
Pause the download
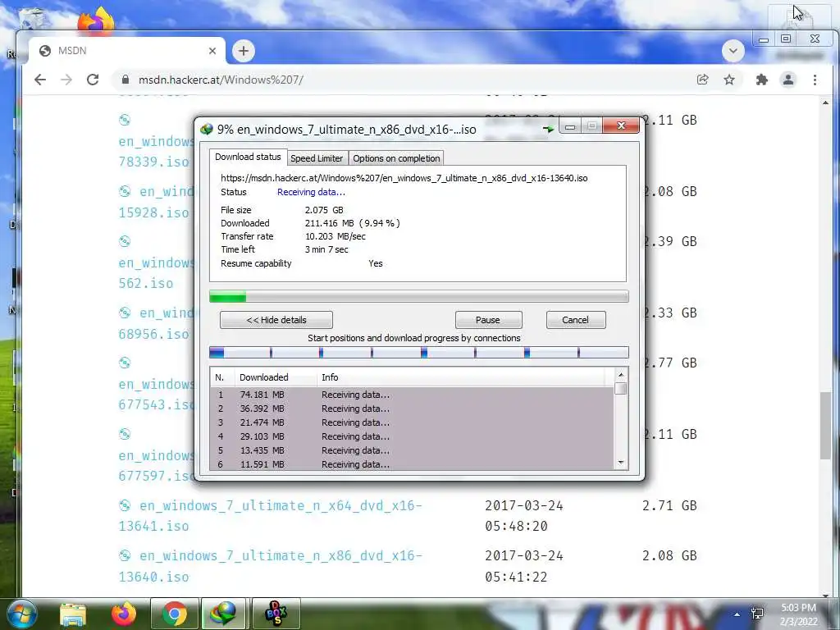(x=488, y=320)
